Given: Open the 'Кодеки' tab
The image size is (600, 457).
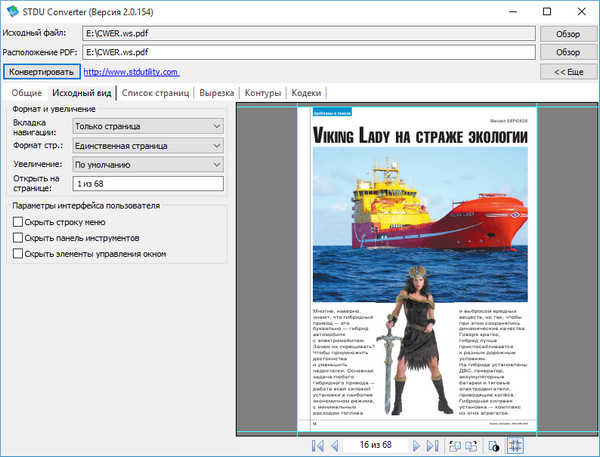Looking at the screenshot, I should [x=306, y=92].
